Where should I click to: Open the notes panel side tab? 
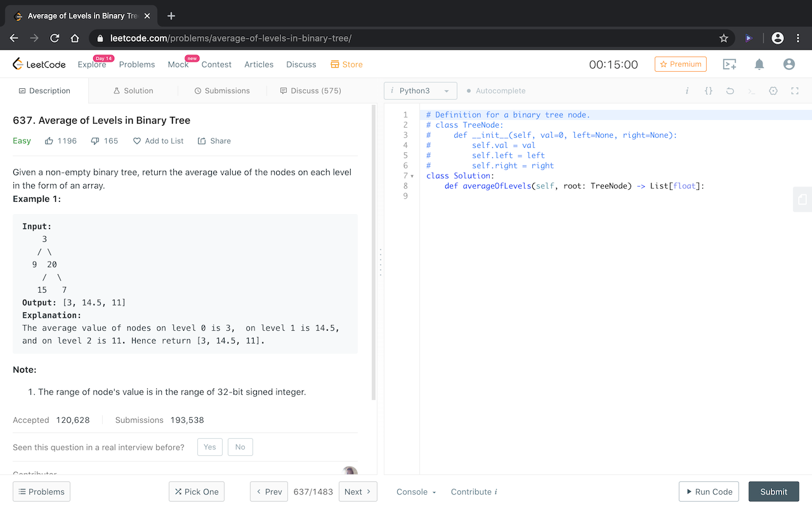(802, 199)
